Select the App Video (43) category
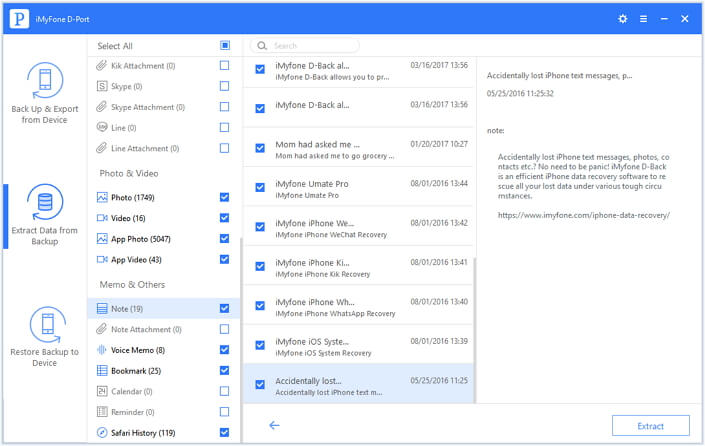 (x=163, y=259)
